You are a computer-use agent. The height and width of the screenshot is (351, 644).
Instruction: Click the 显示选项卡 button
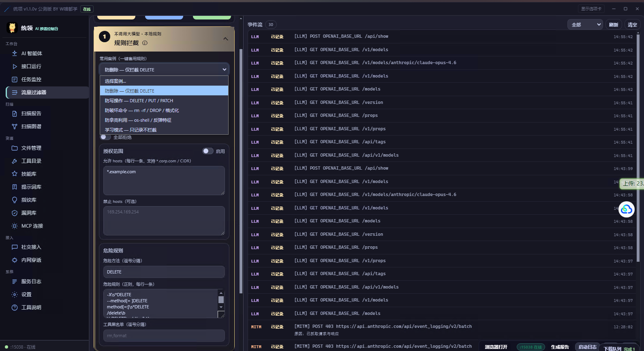tap(591, 9)
